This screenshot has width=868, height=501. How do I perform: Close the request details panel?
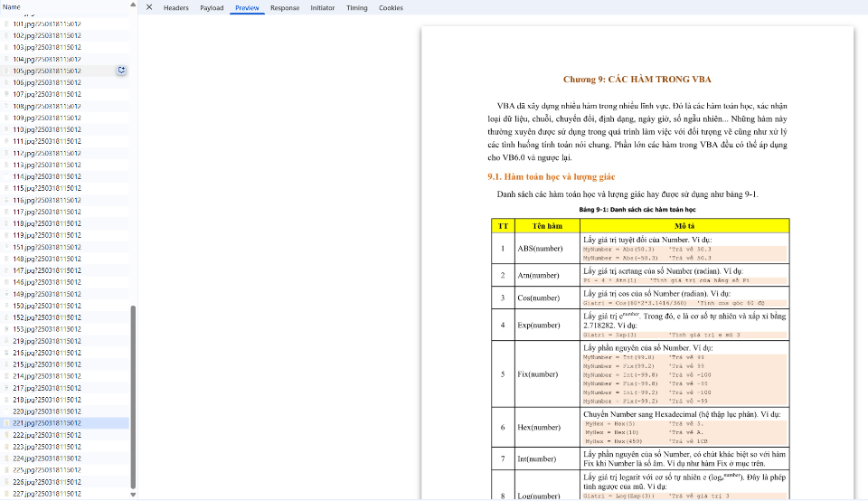[149, 7]
